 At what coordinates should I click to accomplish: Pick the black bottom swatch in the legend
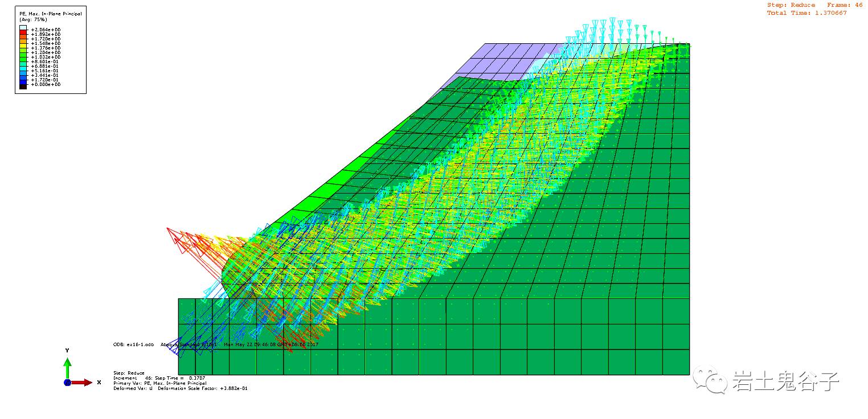[23, 87]
